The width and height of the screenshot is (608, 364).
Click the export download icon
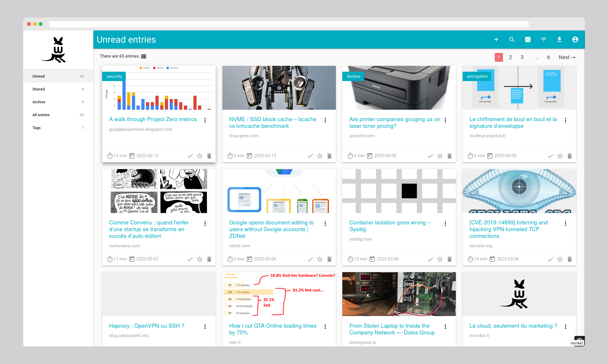pos(559,39)
